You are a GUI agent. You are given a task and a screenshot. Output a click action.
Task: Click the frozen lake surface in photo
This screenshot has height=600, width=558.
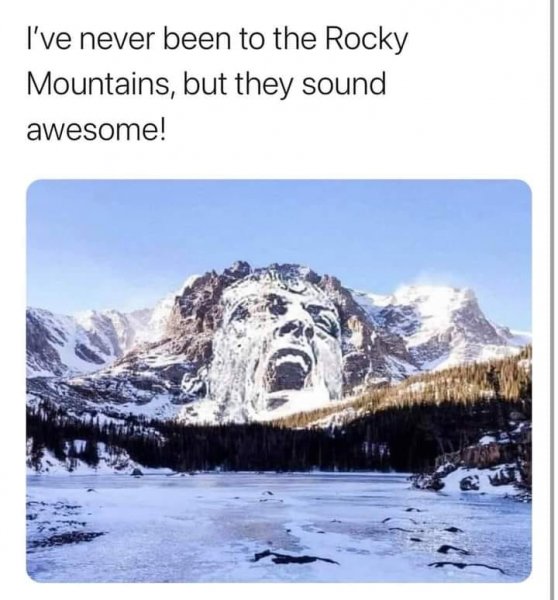279,528
